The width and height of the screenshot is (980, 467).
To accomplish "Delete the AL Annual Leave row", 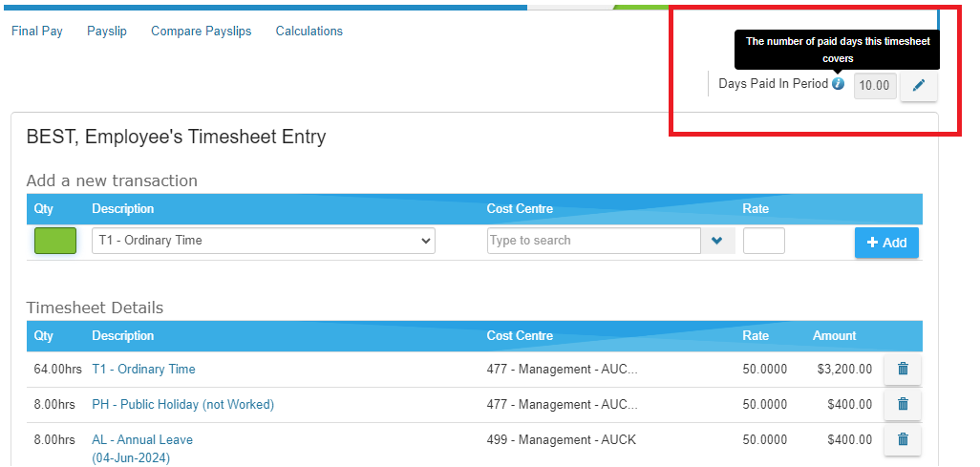I will [903, 440].
